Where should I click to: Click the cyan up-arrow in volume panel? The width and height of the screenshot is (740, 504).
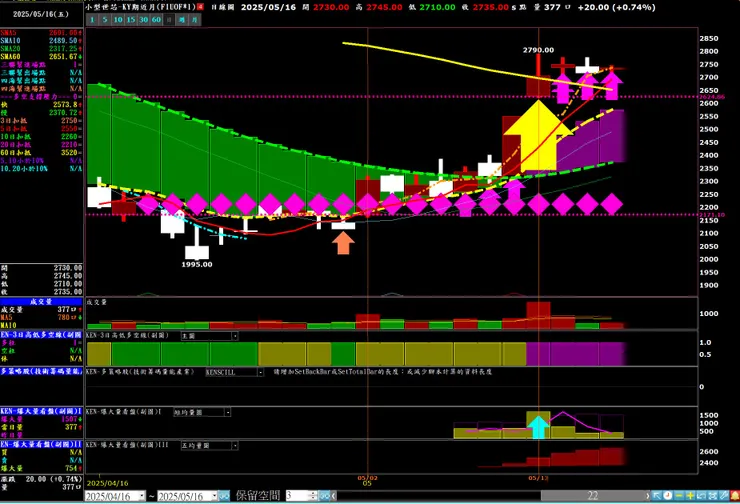pos(538,427)
